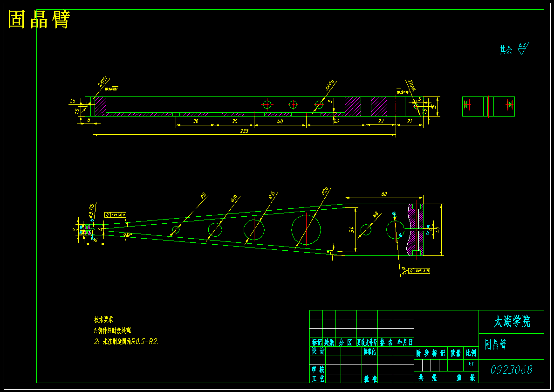This screenshot has height=392, width=554.
Task: Select the "46" dimension value
Action: coord(335,121)
